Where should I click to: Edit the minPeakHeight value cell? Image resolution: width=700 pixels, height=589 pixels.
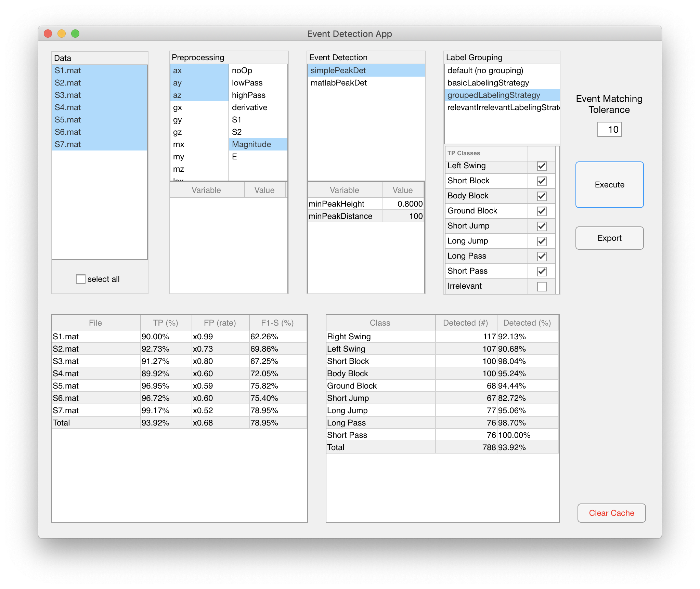pyautogui.click(x=403, y=204)
